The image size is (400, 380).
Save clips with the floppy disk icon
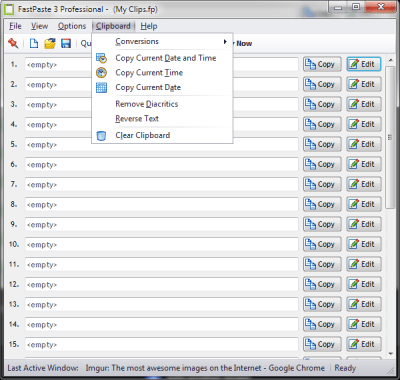click(x=66, y=43)
